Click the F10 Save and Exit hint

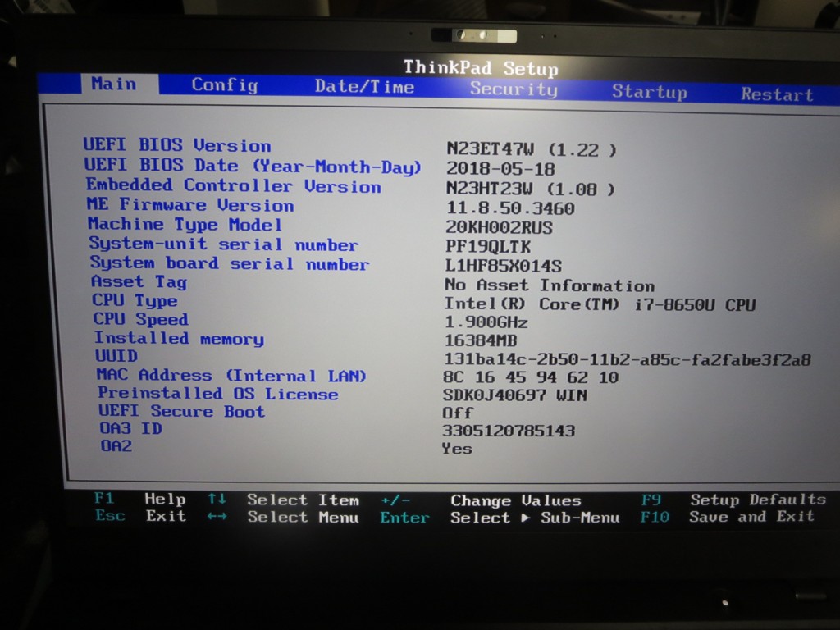tap(727, 517)
